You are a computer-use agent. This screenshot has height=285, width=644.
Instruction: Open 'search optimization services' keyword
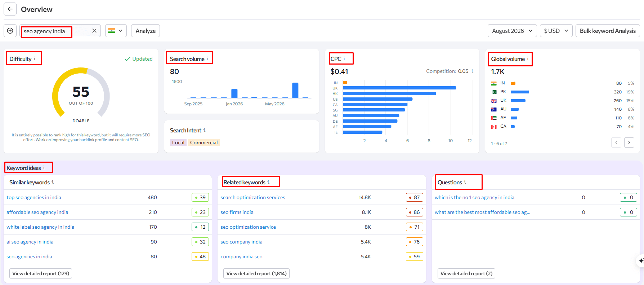pyautogui.click(x=253, y=197)
